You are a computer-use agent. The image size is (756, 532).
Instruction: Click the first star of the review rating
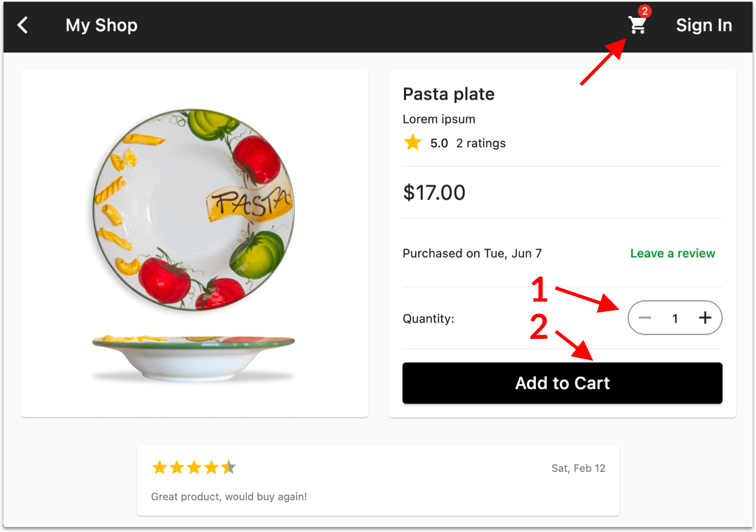159,467
